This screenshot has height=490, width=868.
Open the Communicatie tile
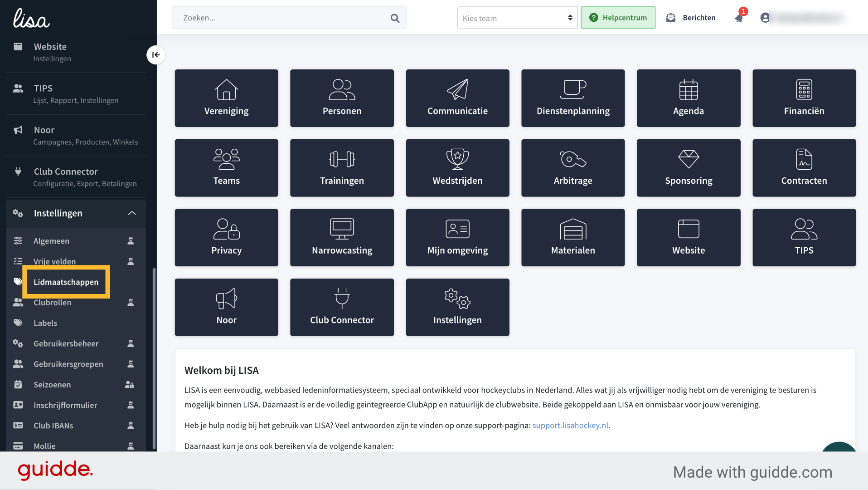457,98
